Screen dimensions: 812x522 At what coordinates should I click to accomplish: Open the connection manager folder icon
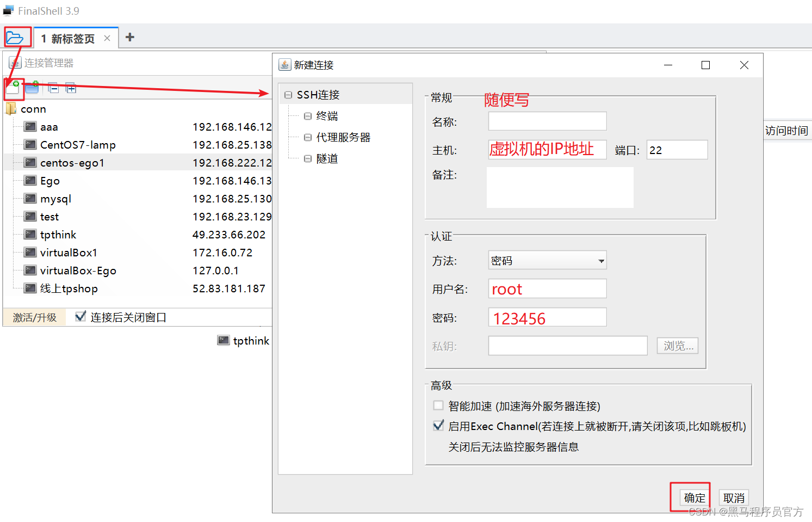pyautogui.click(x=15, y=38)
